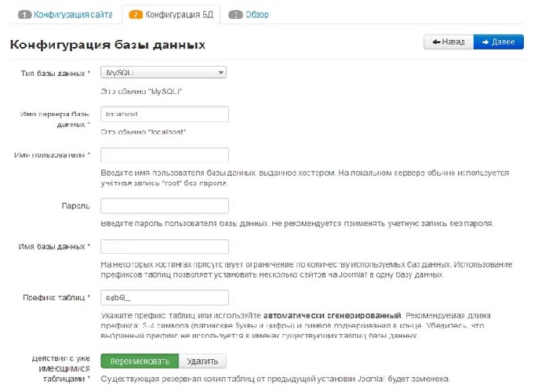Click into the Пароль input field
Viewport: 549px width, 392px height.
click(x=164, y=205)
